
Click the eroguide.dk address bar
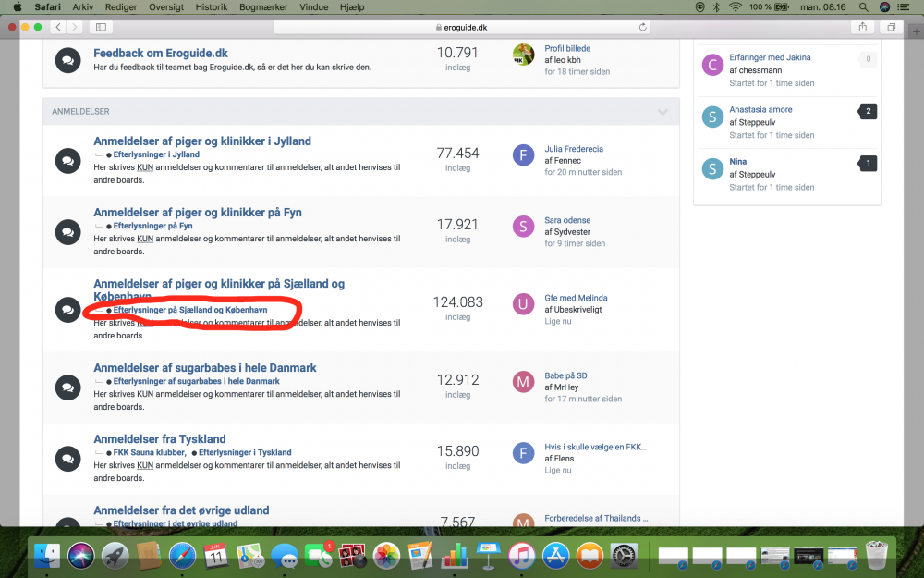pos(461,27)
